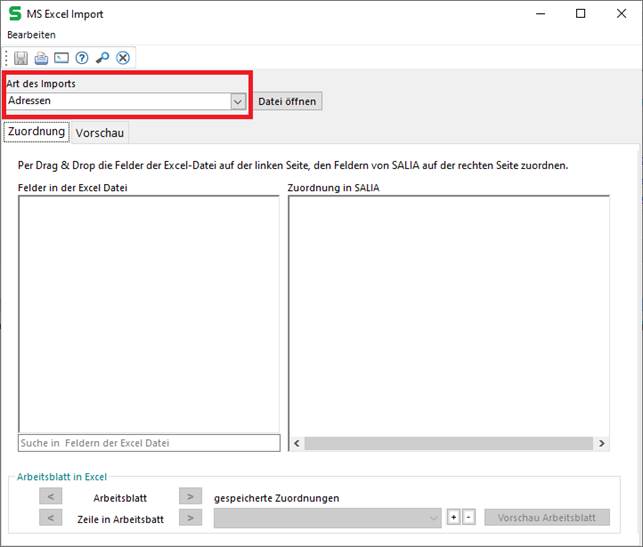Screen dimensions: 643x547
Task: Click the key icon in toolbar
Action: [x=102, y=58]
